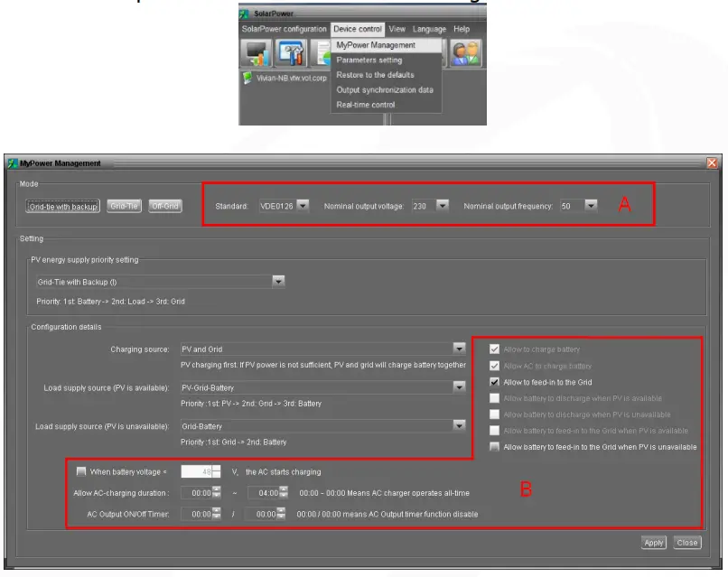Toggle battery feed-in to Grid when PV unavailable
Viewport: 728px width, 577px height.
click(494, 447)
